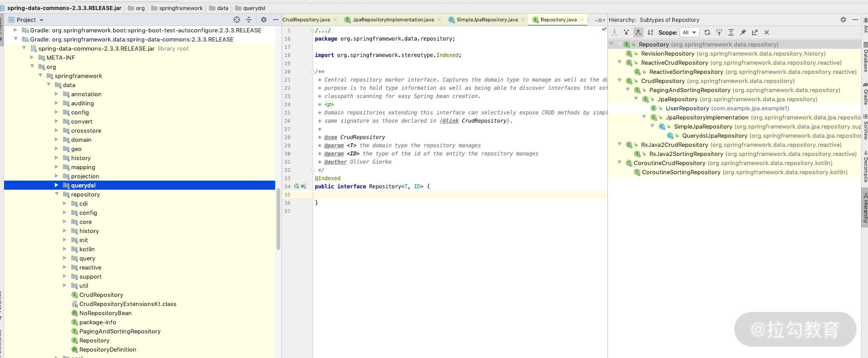Open the Database tool window
The width and height of the screenshot is (868, 358).
(x=865, y=57)
